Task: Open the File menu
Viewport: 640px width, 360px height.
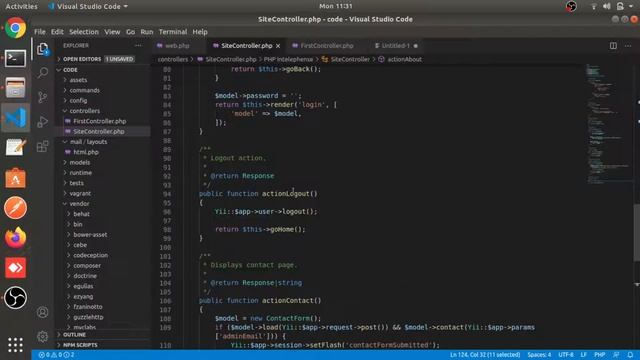Action: [40, 32]
